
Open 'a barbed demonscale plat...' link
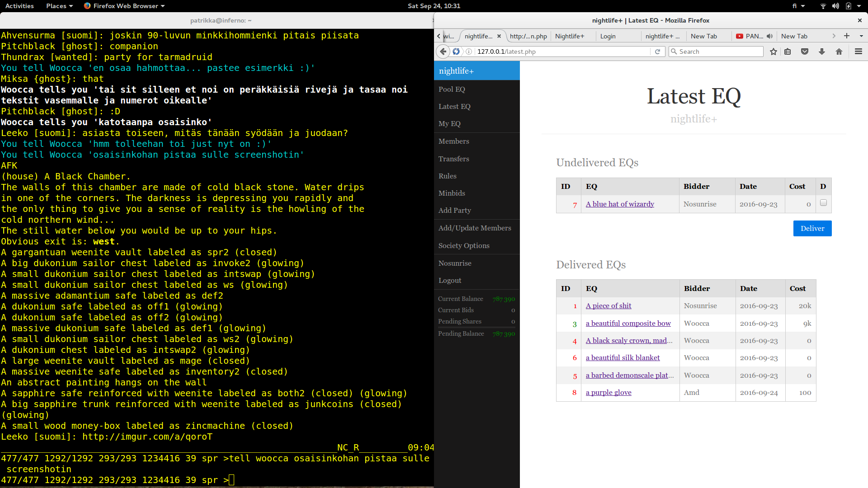tap(630, 375)
